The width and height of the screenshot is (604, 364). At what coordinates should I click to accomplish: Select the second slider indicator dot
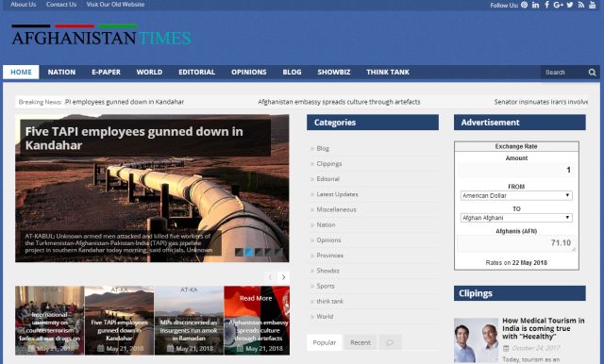point(249,253)
